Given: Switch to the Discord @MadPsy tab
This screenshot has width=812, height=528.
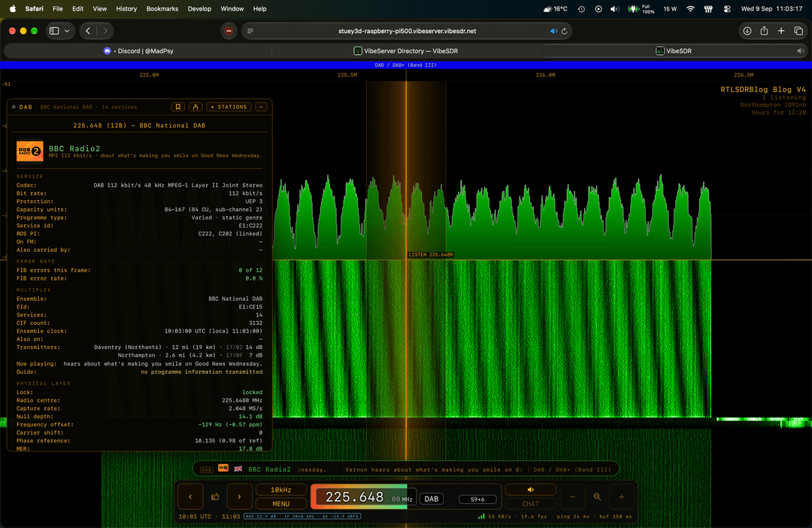Looking at the screenshot, I should (138, 51).
